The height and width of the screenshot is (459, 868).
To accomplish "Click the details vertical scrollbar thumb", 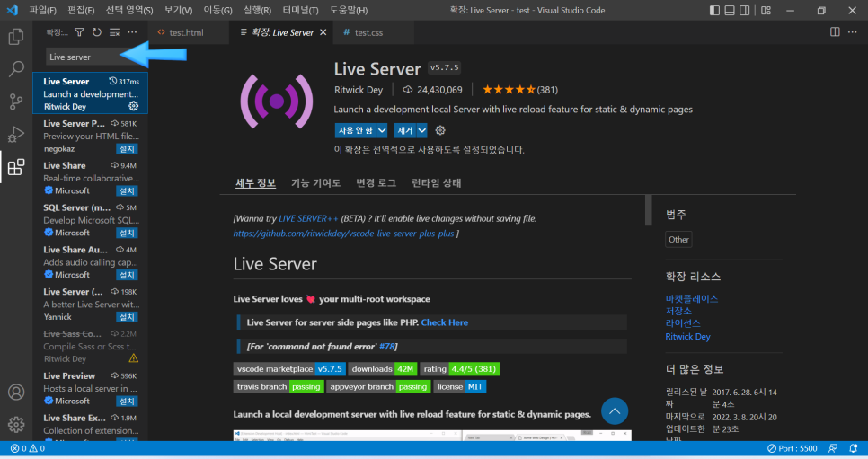I will point(648,210).
